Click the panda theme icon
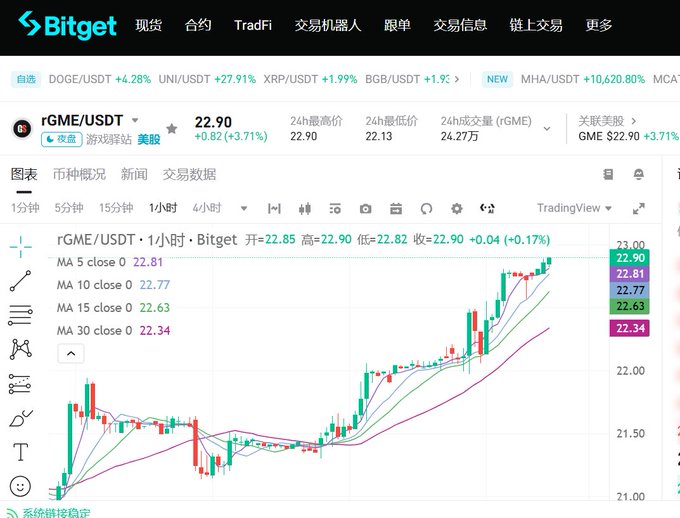The height and width of the screenshot is (518, 680). [487, 209]
